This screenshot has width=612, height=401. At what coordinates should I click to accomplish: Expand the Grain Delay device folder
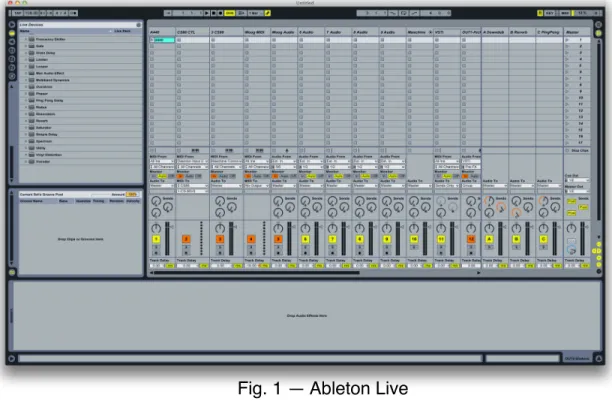(26, 53)
